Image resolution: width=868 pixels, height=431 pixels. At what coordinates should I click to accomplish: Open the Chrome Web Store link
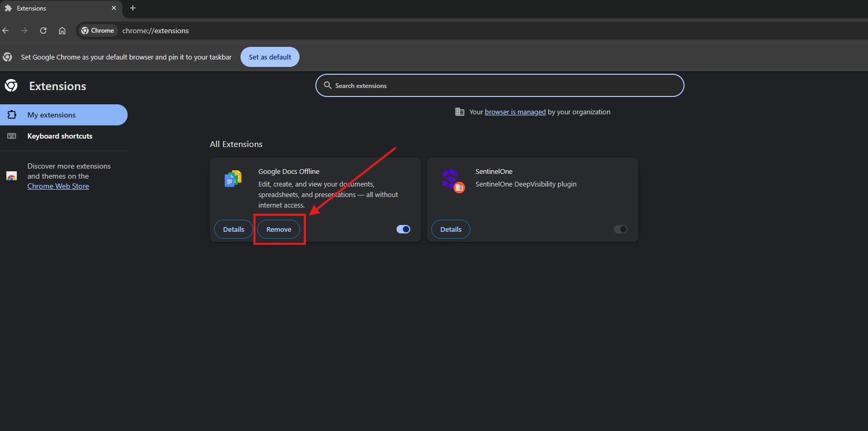(x=58, y=187)
